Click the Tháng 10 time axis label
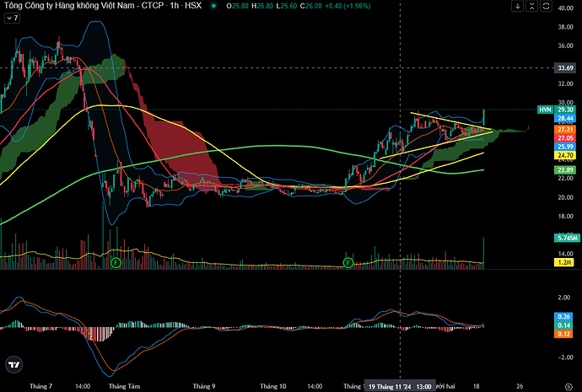582x392 pixels. [x=272, y=386]
